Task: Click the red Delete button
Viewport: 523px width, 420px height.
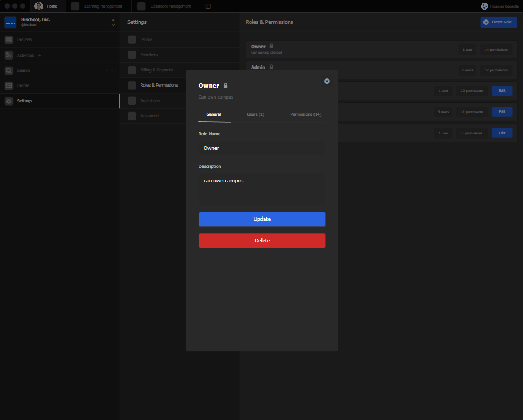Action: click(x=262, y=241)
